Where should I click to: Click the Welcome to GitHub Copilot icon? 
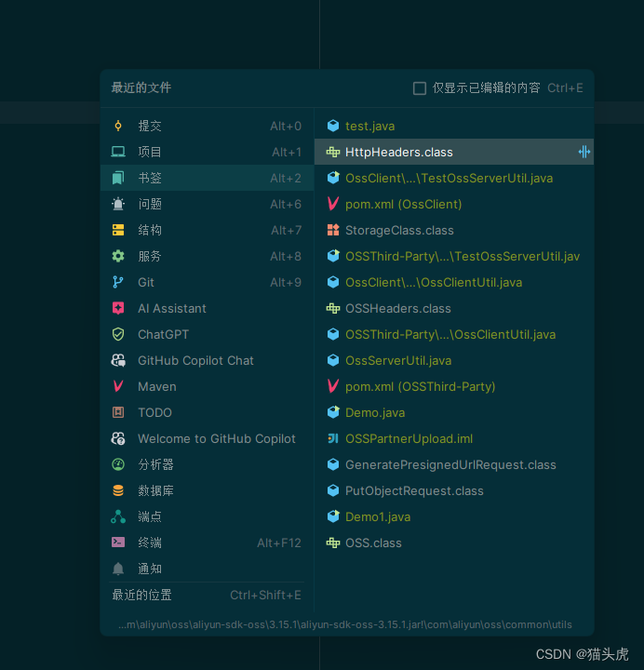point(118,439)
